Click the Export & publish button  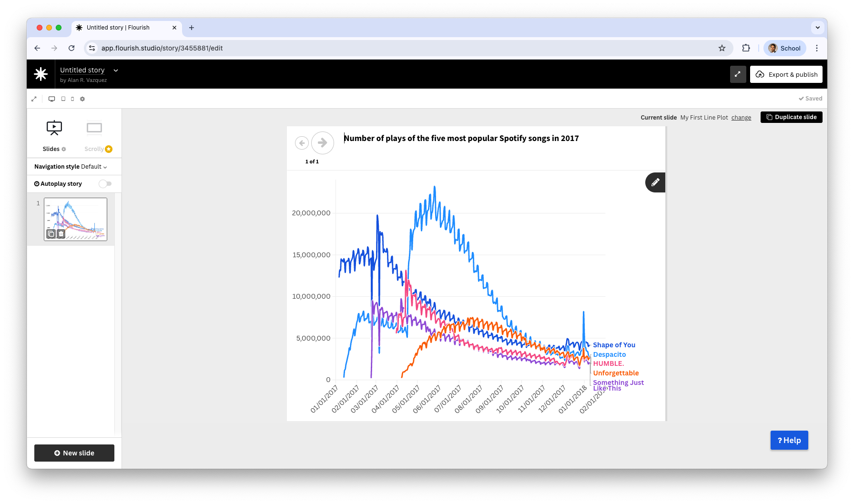point(786,74)
